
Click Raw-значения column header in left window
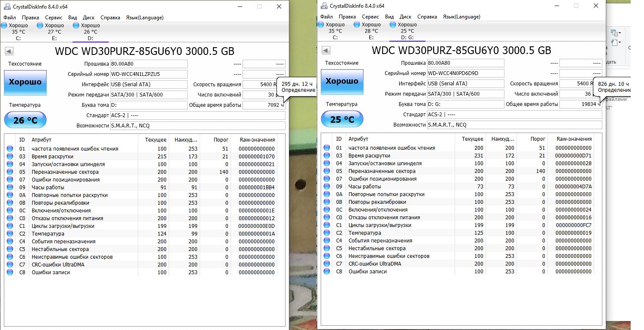click(x=256, y=140)
